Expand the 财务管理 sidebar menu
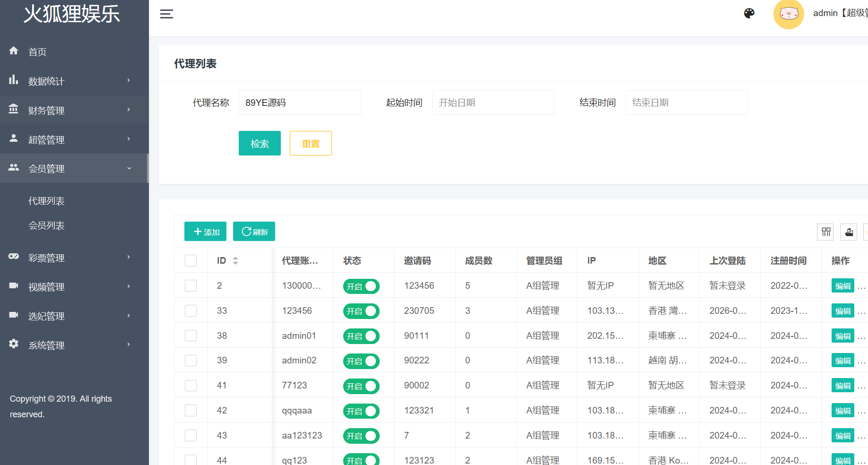868x465 pixels. pyautogui.click(x=74, y=110)
